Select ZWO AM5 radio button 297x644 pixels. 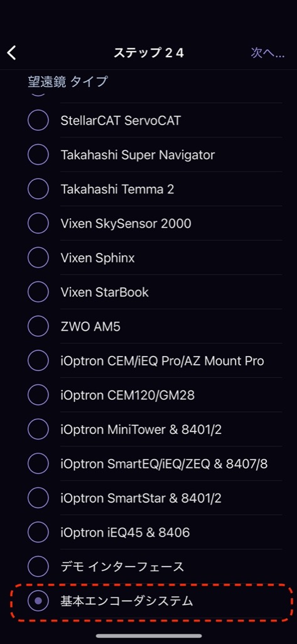point(38,326)
